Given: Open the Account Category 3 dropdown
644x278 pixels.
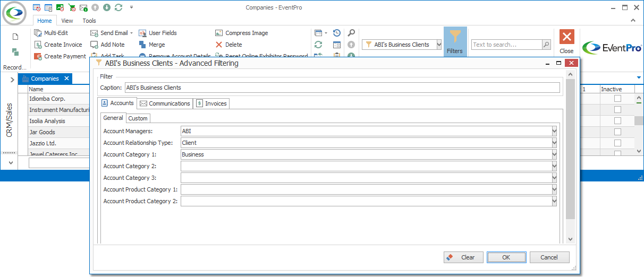Looking at the screenshot, I should coord(554,178).
